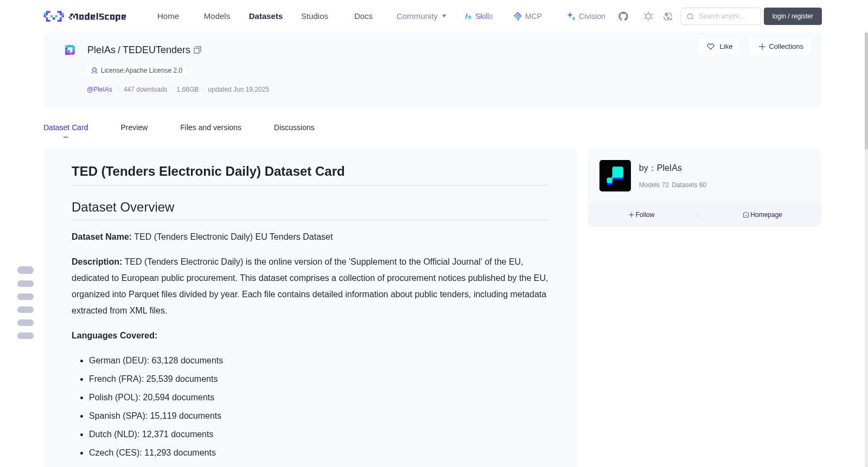
Task: Open the Models section
Action: point(217,16)
